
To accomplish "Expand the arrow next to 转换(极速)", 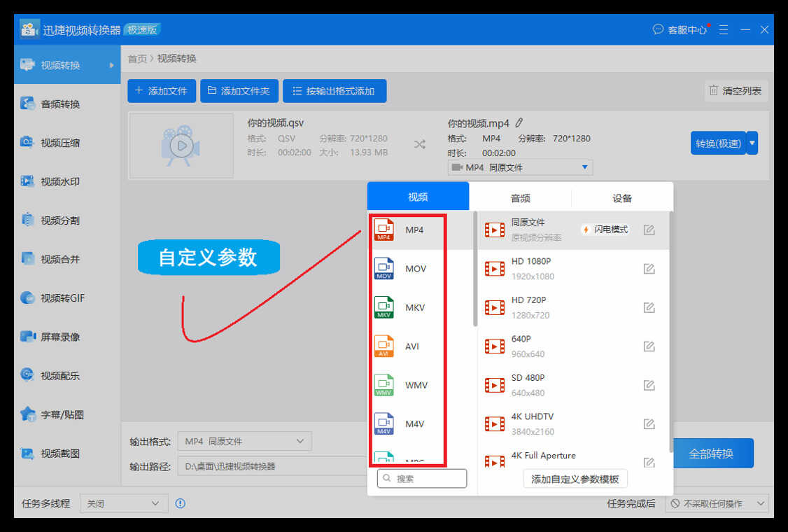I will click(x=752, y=143).
